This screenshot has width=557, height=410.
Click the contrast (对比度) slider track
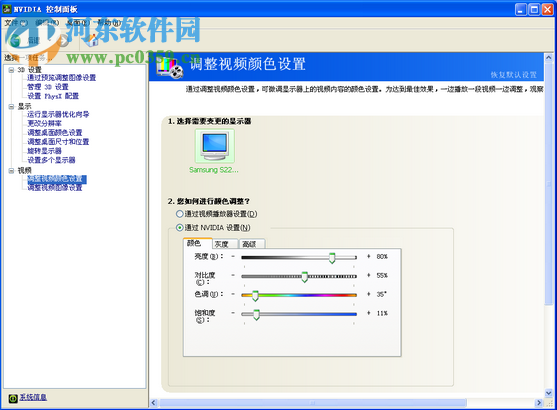[x=299, y=276]
